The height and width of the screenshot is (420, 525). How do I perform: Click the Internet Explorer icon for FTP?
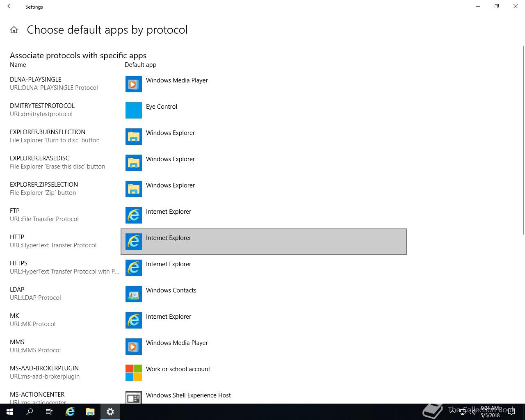(134, 215)
